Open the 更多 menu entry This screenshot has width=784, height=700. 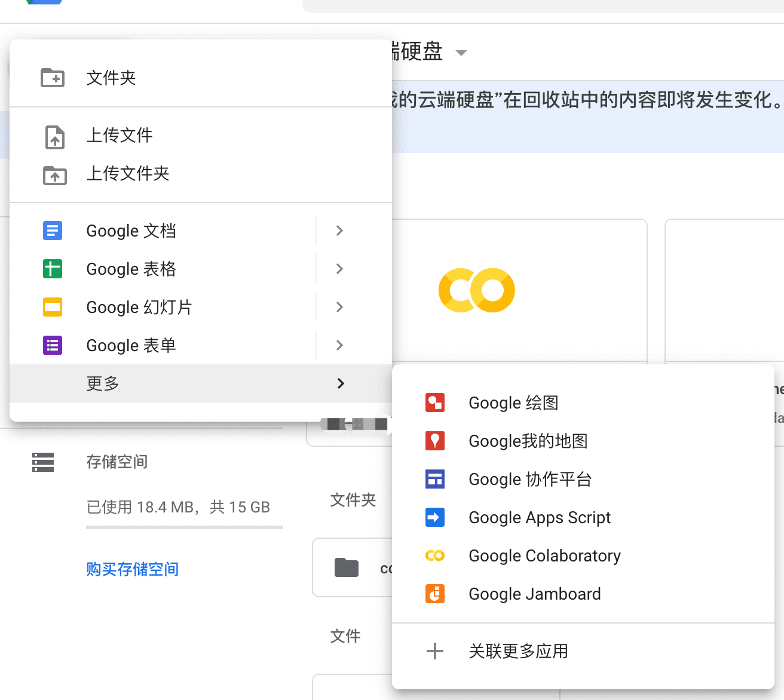(201, 383)
